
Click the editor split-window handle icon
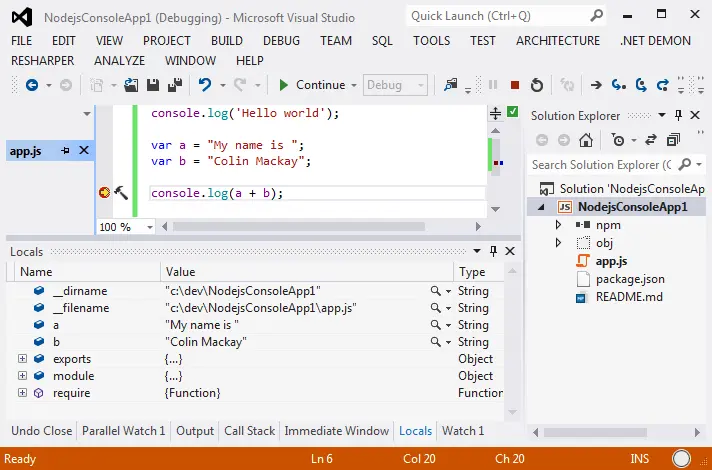[495, 113]
